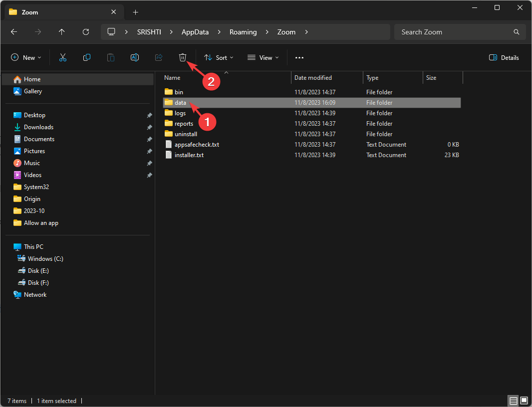532x407 pixels.
Task: Select Windows (C:) drive in sidebar
Action: click(x=45, y=259)
